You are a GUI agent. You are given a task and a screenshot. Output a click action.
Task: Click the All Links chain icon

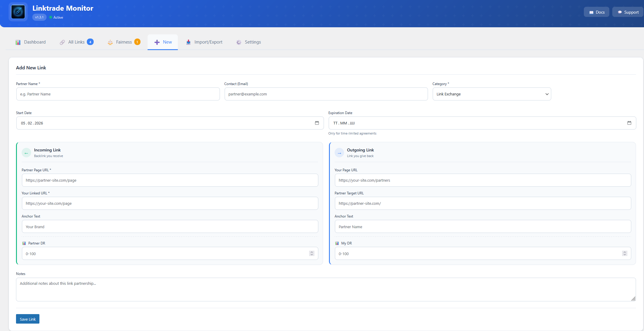[x=62, y=42]
